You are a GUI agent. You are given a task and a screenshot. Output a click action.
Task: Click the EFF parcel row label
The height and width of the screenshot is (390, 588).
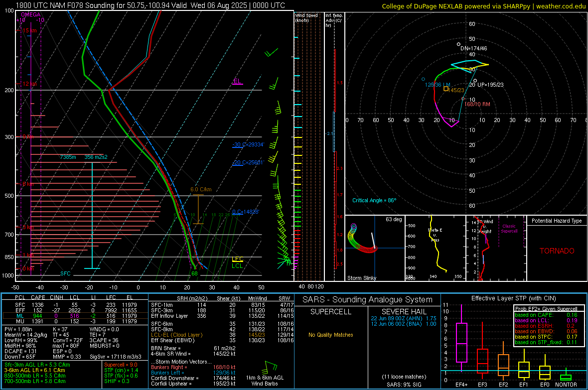pos(20,310)
